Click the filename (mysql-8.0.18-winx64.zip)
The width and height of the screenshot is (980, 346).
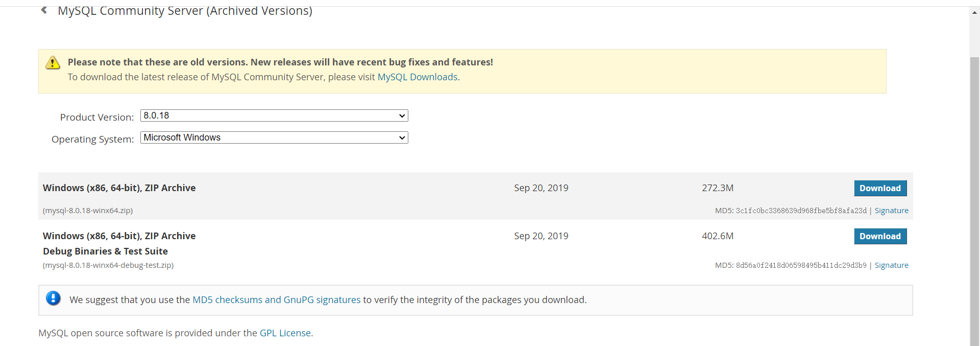pos(88,211)
